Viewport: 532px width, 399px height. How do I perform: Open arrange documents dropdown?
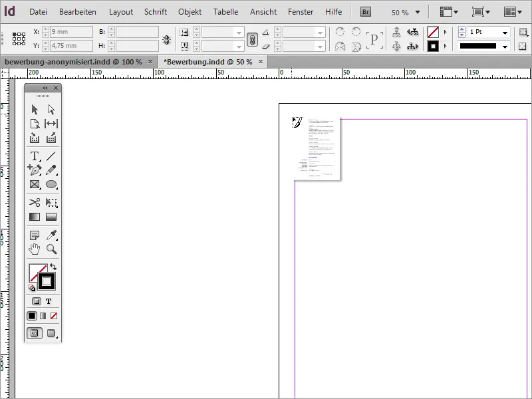513,12
